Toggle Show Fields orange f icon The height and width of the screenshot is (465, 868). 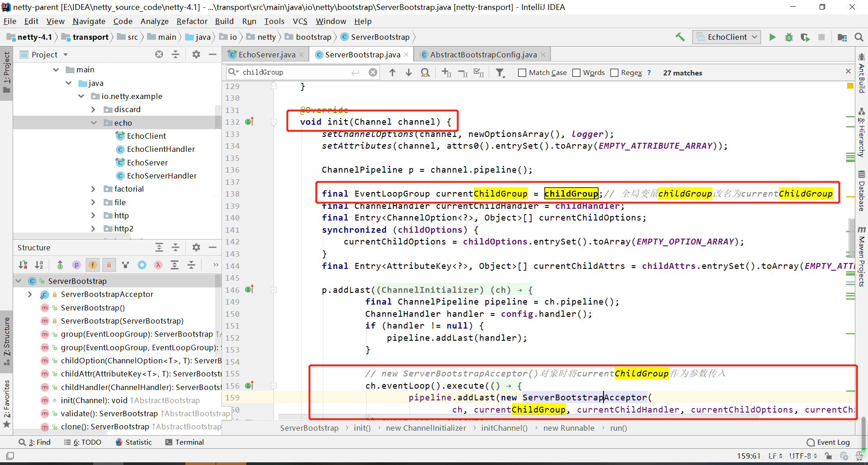(93, 265)
